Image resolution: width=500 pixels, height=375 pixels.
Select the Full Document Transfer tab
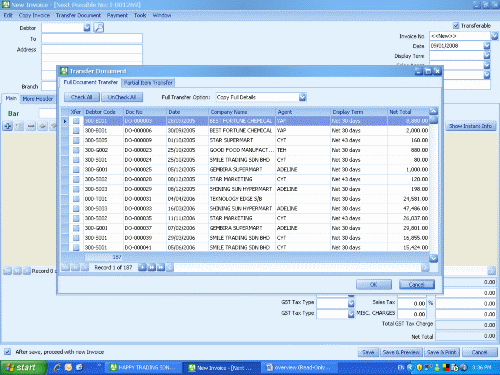(x=90, y=82)
